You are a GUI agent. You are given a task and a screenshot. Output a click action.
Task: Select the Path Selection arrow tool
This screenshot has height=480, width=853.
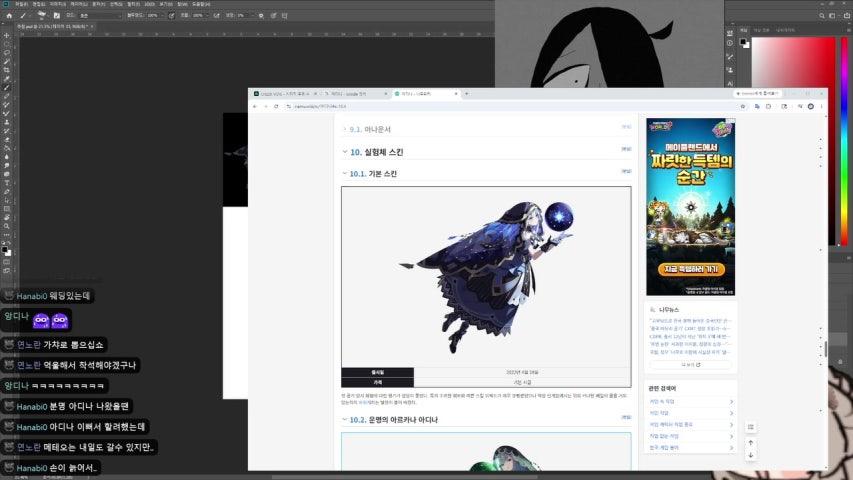pyautogui.click(x=7, y=200)
